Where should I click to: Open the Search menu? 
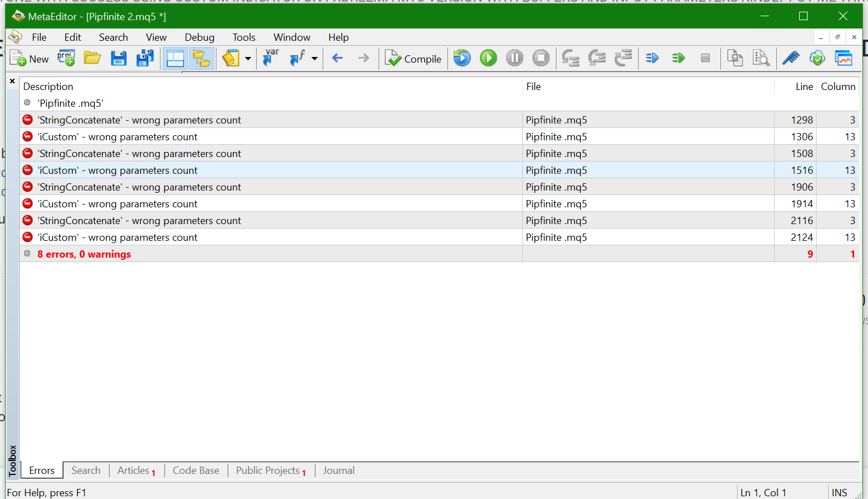pos(114,37)
